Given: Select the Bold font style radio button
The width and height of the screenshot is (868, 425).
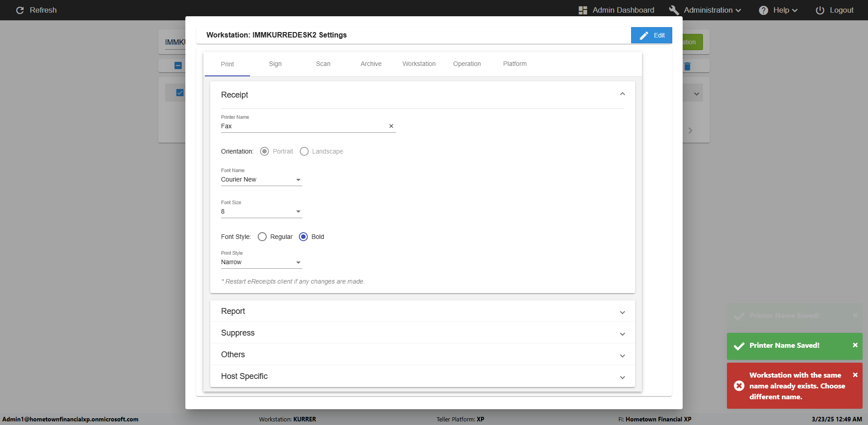Looking at the screenshot, I should (x=303, y=237).
